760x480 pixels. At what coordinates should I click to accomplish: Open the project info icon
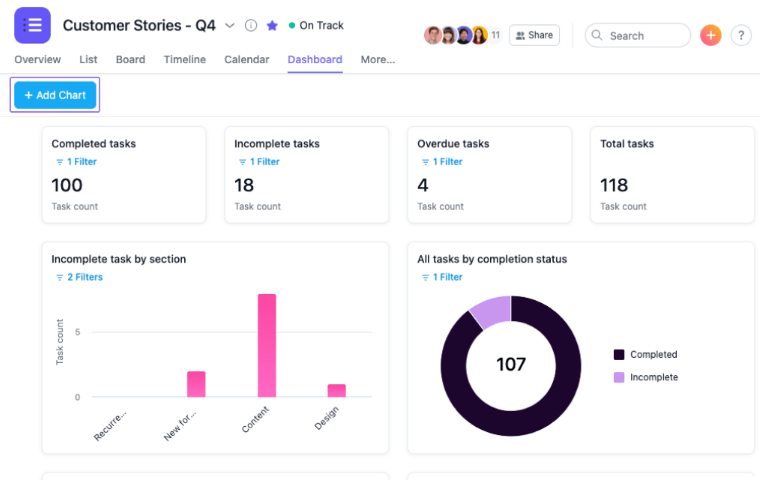pos(251,26)
